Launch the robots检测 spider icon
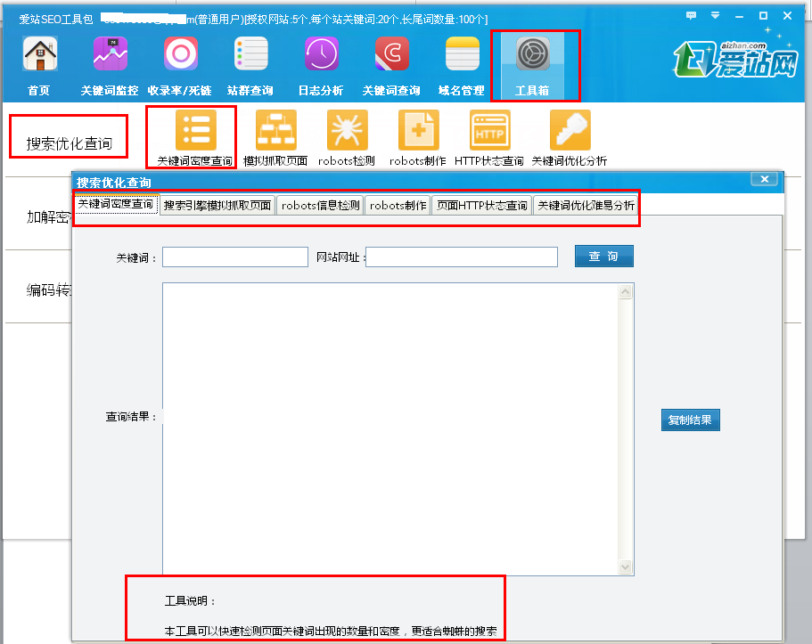Viewport: 812px width, 644px height. pos(347,129)
